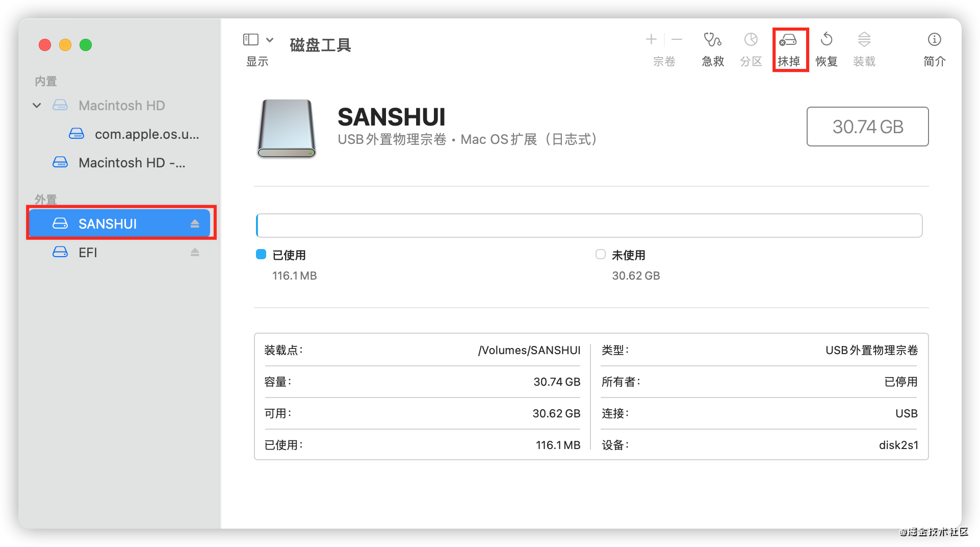Click the 显示 label under view button

[x=257, y=62]
